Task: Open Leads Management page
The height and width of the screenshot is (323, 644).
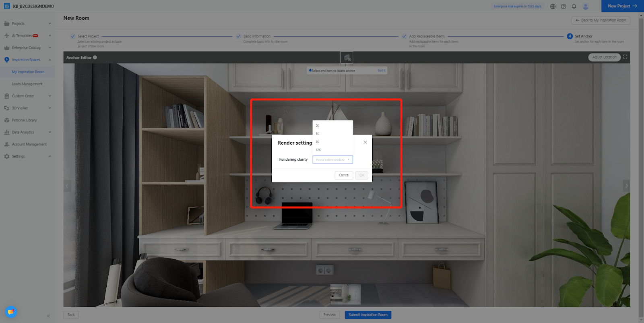Action: coord(27,84)
